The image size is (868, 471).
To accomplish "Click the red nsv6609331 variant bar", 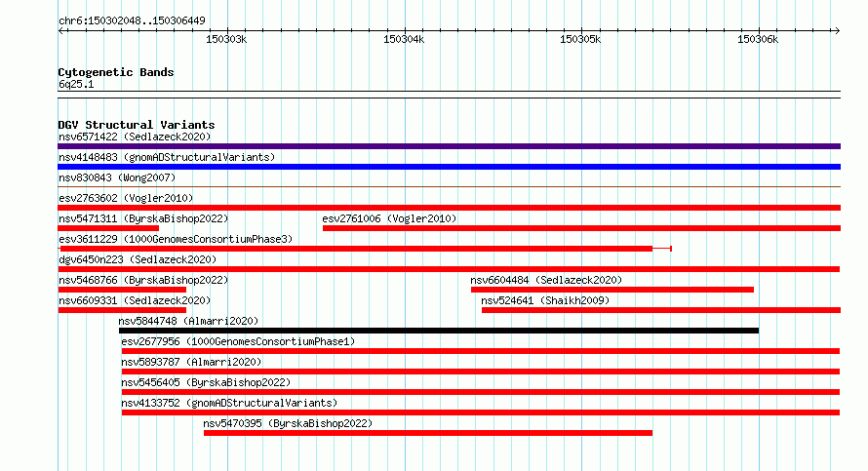I will [x=122, y=310].
